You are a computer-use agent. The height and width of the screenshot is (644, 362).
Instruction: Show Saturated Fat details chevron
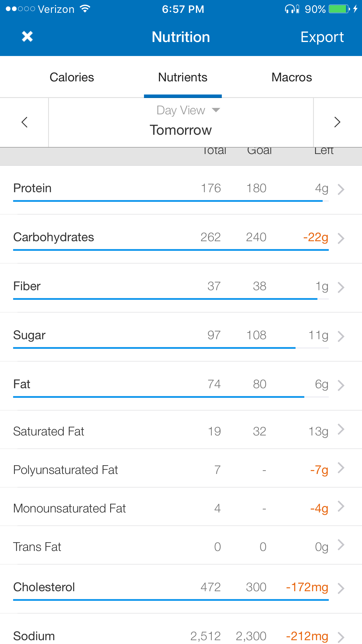click(x=341, y=429)
